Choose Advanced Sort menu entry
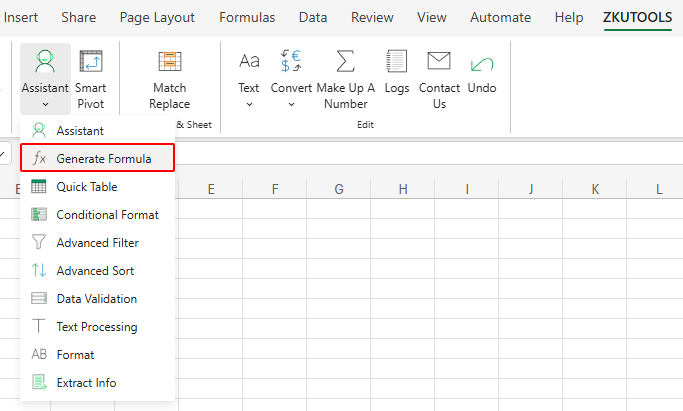Image resolution: width=683 pixels, height=411 pixels. (98, 270)
